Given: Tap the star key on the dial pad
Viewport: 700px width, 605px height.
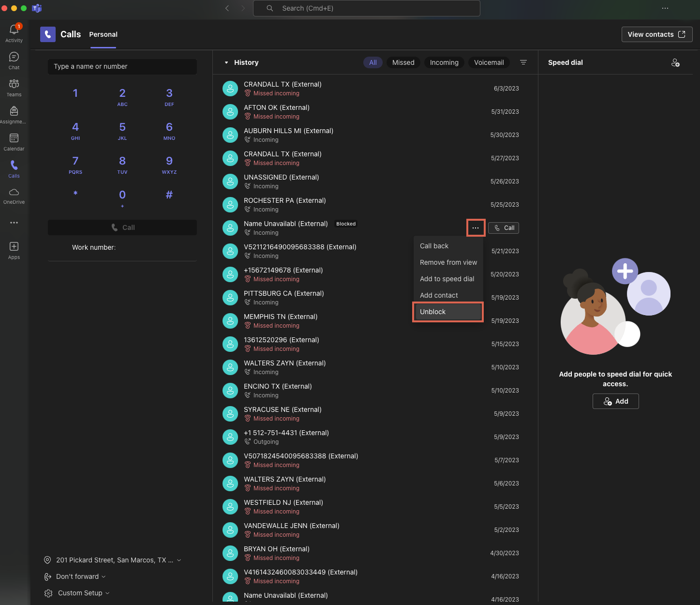Looking at the screenshot, I should pyautogui.click(x=75, y=194).
